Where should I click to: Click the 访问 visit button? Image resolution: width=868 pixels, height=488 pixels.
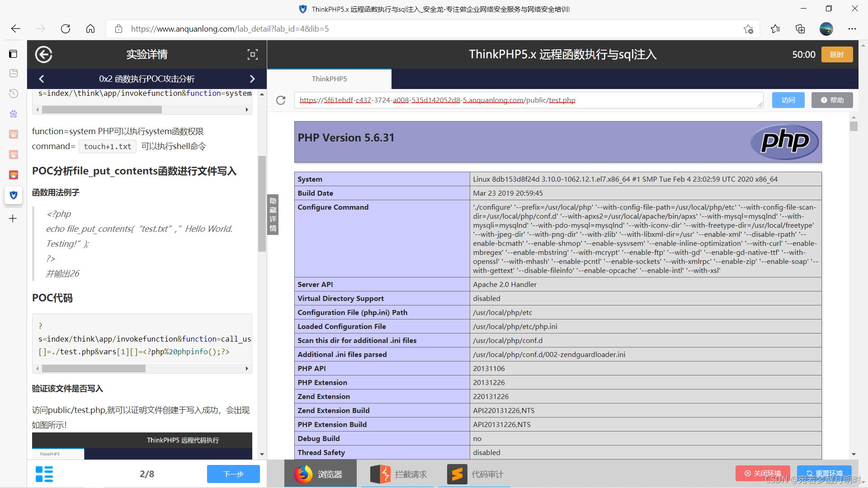point(788,100)
